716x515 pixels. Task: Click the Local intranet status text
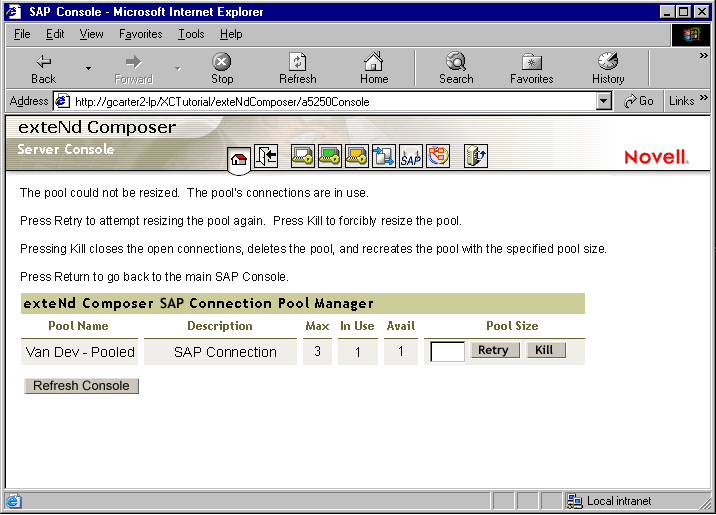click(x=619, y=501)
